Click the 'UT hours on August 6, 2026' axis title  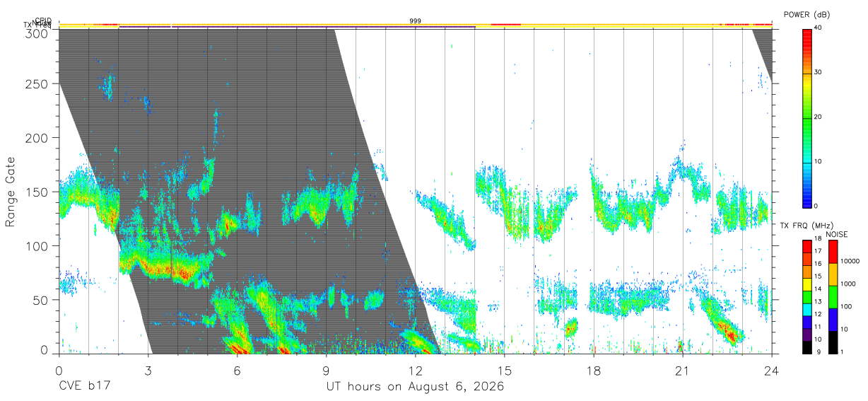pos(415,387)
